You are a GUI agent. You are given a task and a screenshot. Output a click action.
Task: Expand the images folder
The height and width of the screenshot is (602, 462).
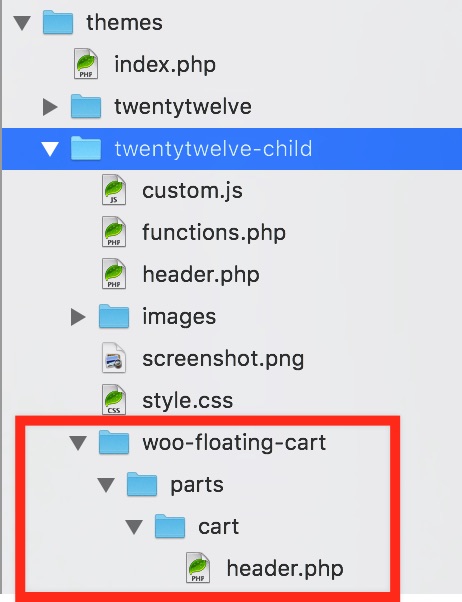click(x=78, y=317)
